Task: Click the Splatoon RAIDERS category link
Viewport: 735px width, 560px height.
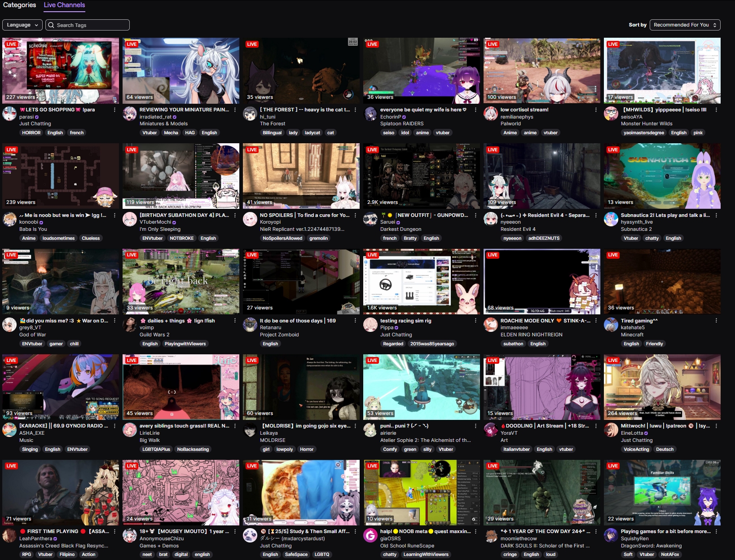Action: pyautogui.click(x=402, y=123)
